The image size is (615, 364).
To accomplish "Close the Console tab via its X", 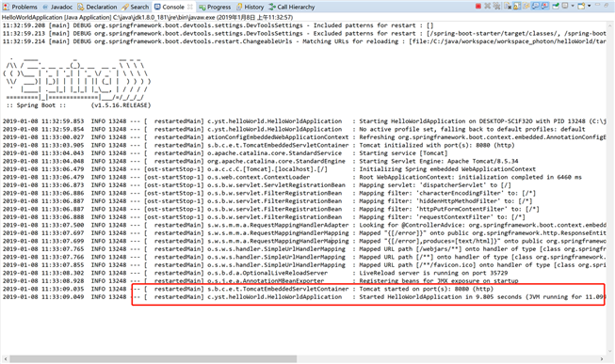I will 190,7.
